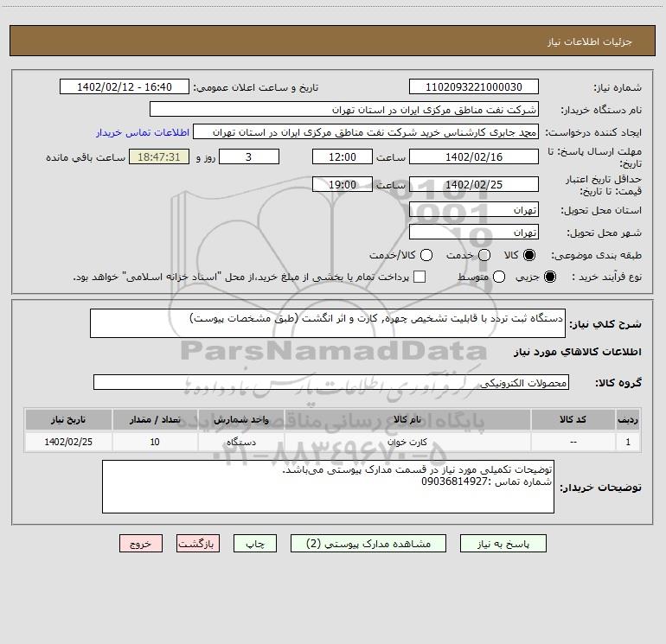Viewport: 666px width, 644px height.
Task: Click the دستگاه unit cell
Action: tap(240, 442)
